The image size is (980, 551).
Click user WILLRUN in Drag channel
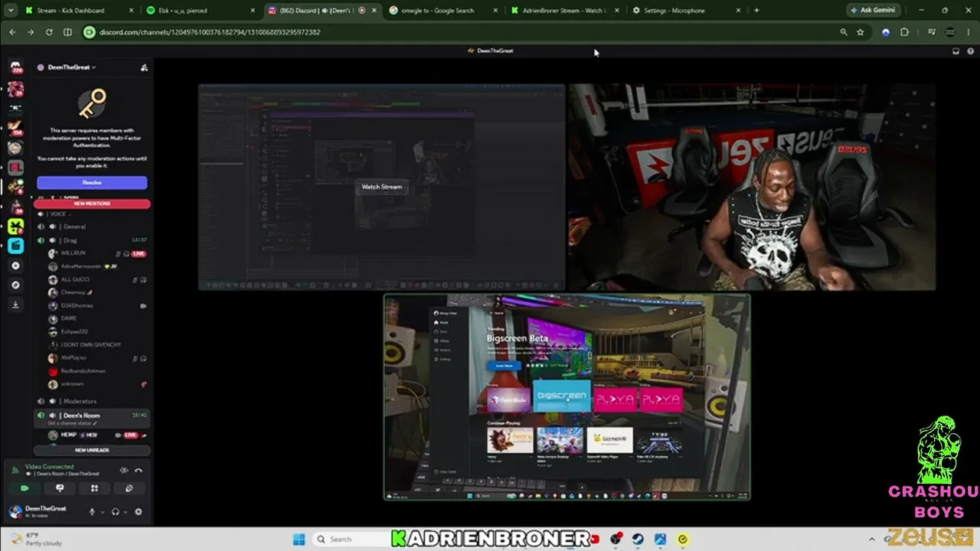click(73, 253)
